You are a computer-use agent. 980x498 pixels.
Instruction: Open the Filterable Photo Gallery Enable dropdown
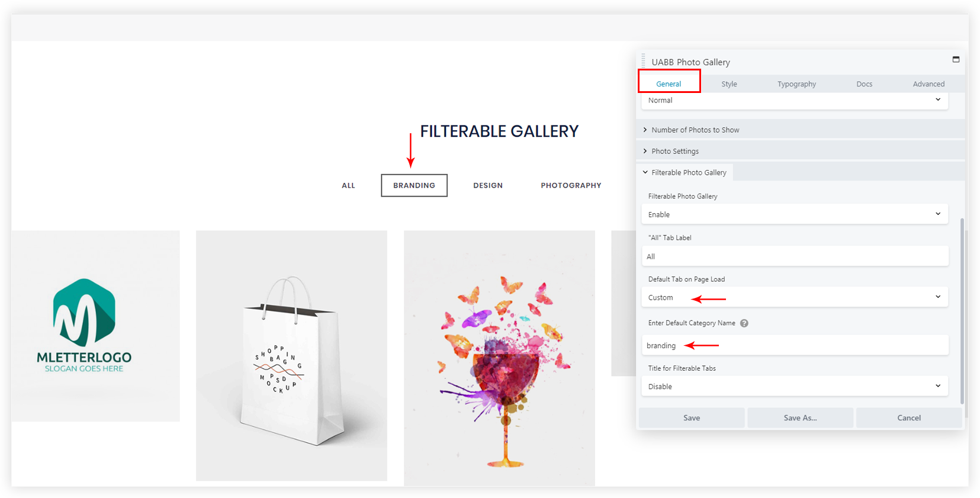(x=795, y=214)
